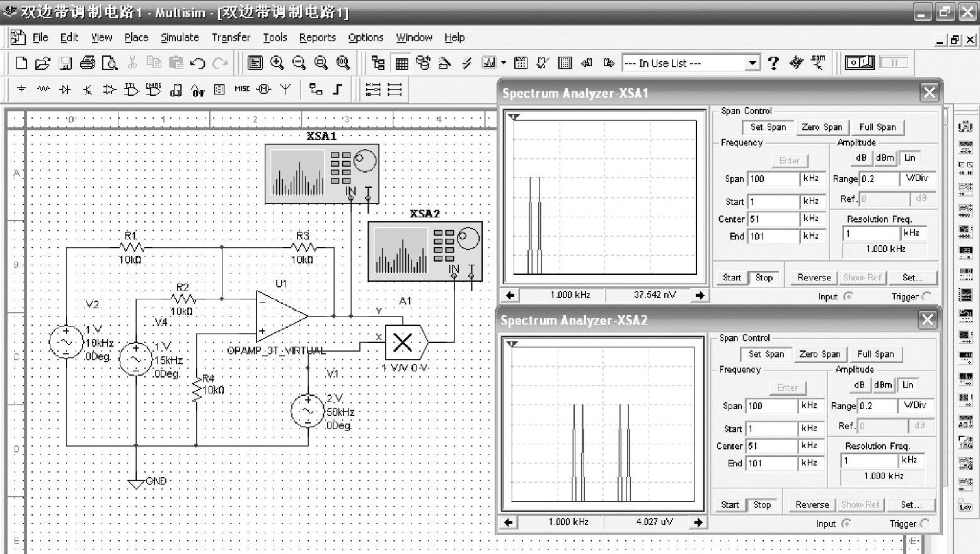Expand the In Use List dropdown
The image size is (980, 554).
click(x=752, y=63)
